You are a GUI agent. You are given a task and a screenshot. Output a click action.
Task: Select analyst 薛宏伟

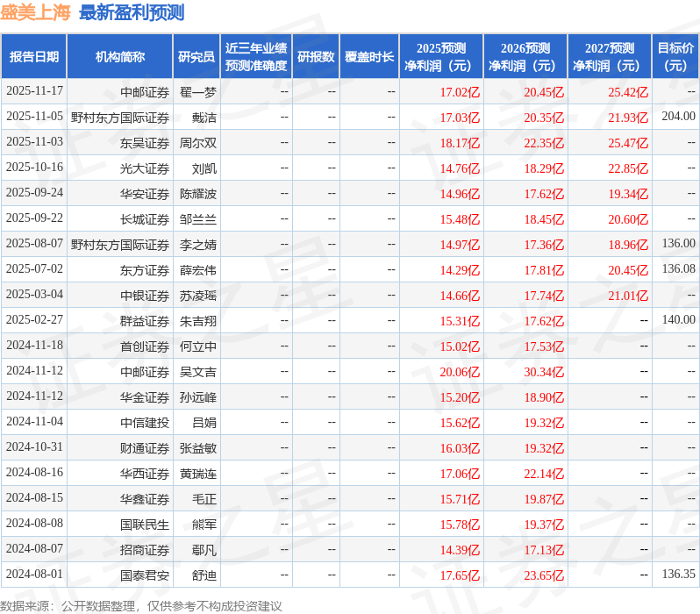coord(197,271)
